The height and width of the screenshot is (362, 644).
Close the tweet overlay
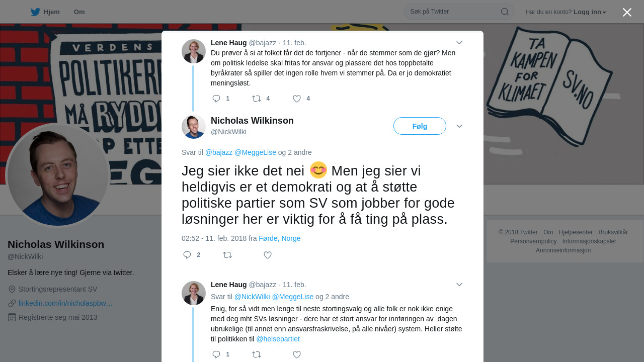tap(627, 13)
